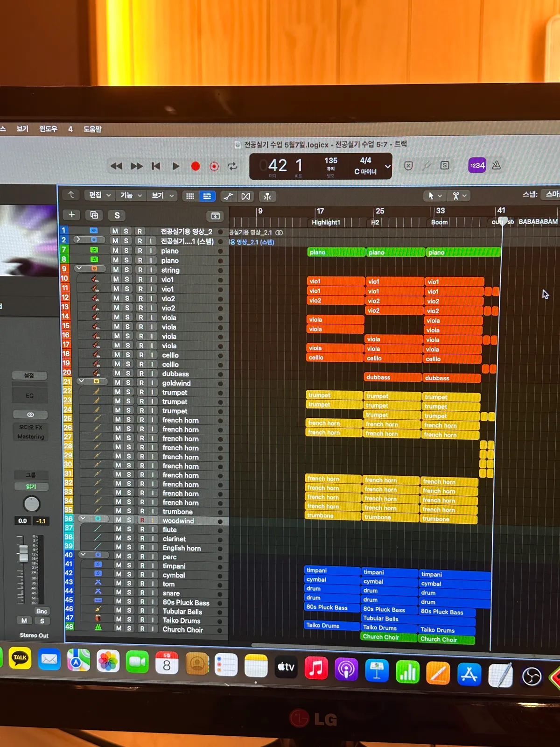Screen dimensions: 560x747
Task: Click the duplicate track icon
Action: tap(94, 215)
